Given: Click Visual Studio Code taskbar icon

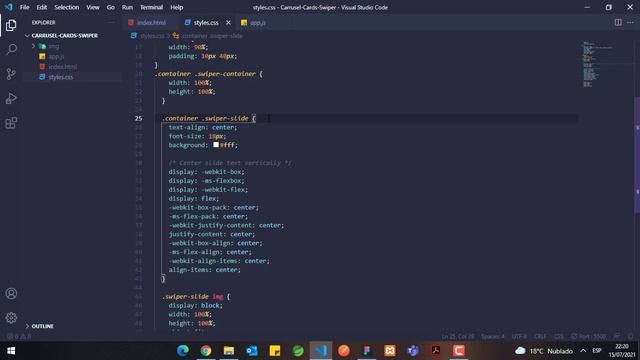Looking at the screenshot, I should 321,351.
